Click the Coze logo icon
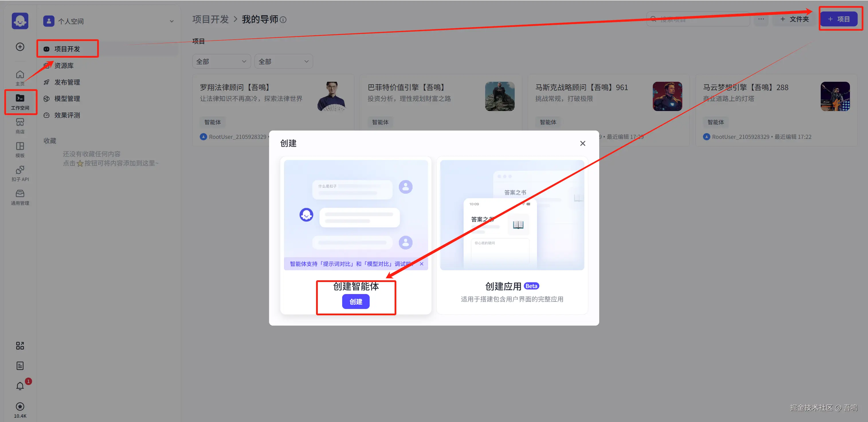 [20, 21]
